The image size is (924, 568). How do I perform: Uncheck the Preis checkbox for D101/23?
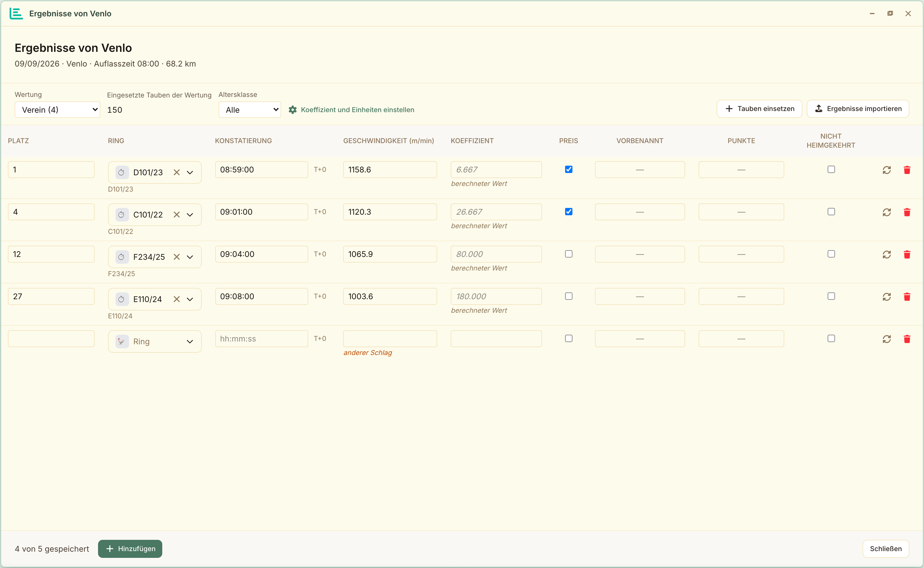tap(568, 169)
